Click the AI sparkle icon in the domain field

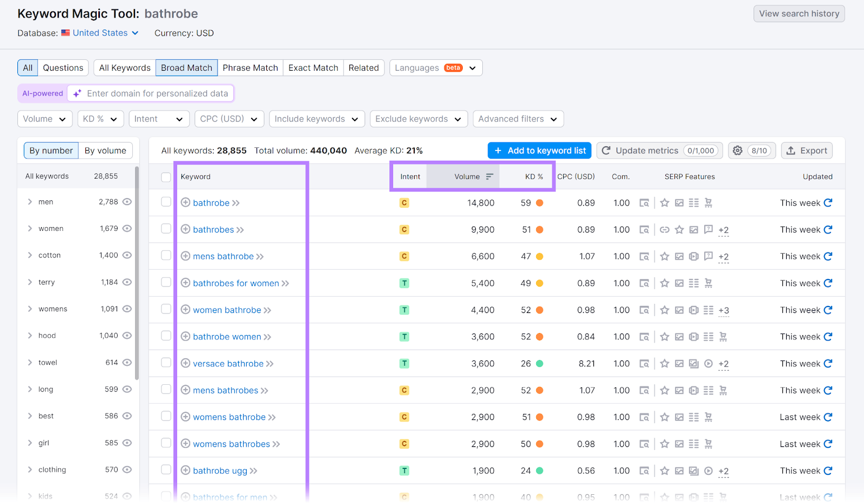click(x=77, y=93)
